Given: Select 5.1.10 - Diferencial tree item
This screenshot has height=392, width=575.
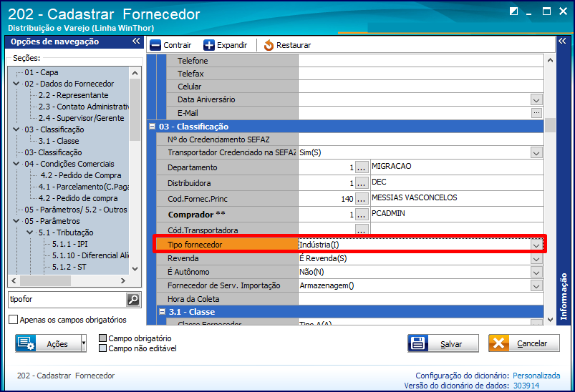Looking at the screenshot, I should (90, 255).
